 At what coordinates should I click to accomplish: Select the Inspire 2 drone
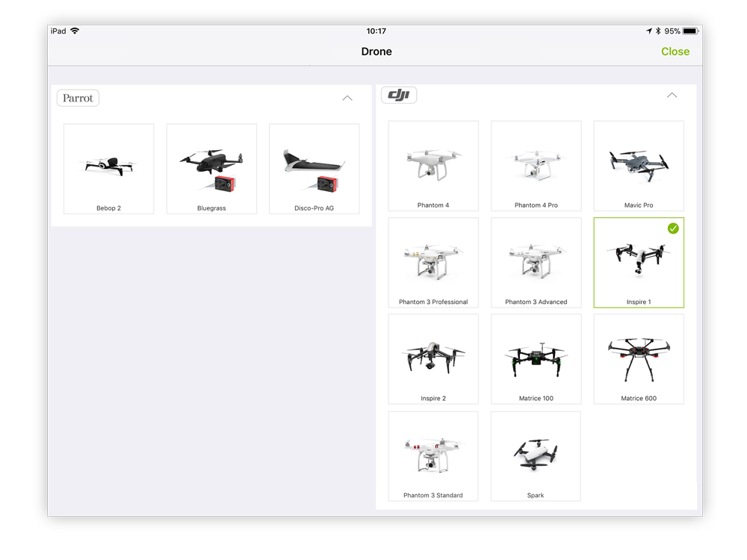pos(433,359)
